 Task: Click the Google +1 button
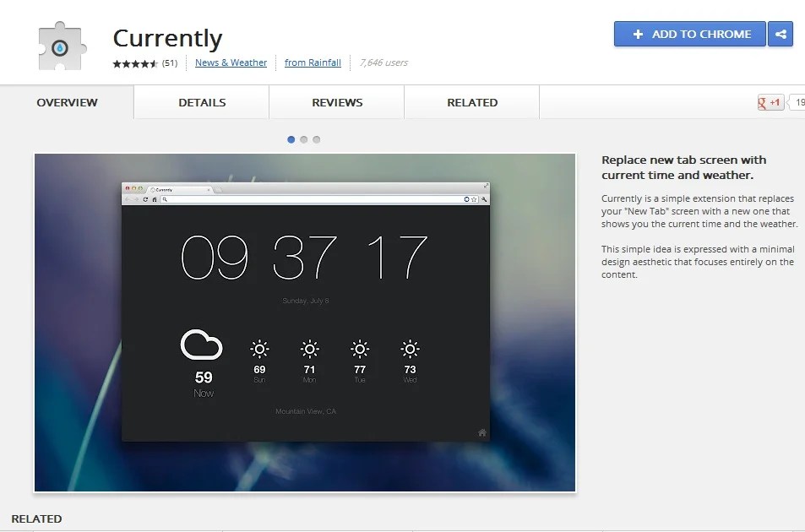point(770,102)
